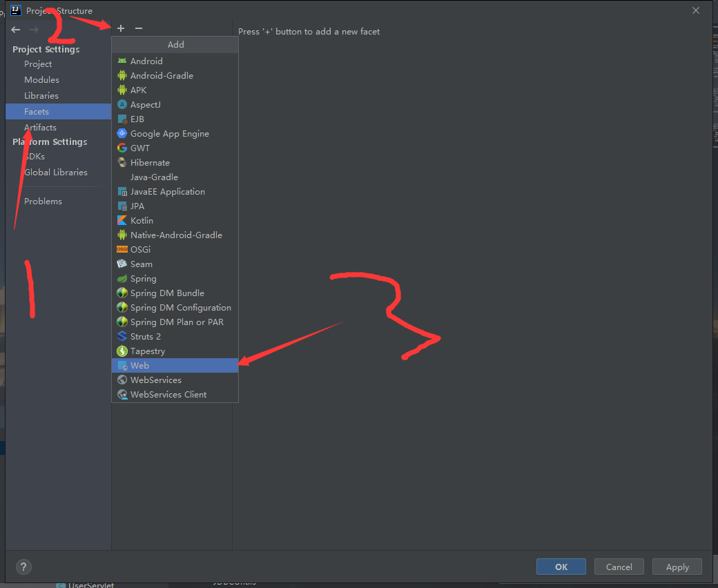Go forward with the right arrow
718x588 pixels.
[x=34, y=30]
